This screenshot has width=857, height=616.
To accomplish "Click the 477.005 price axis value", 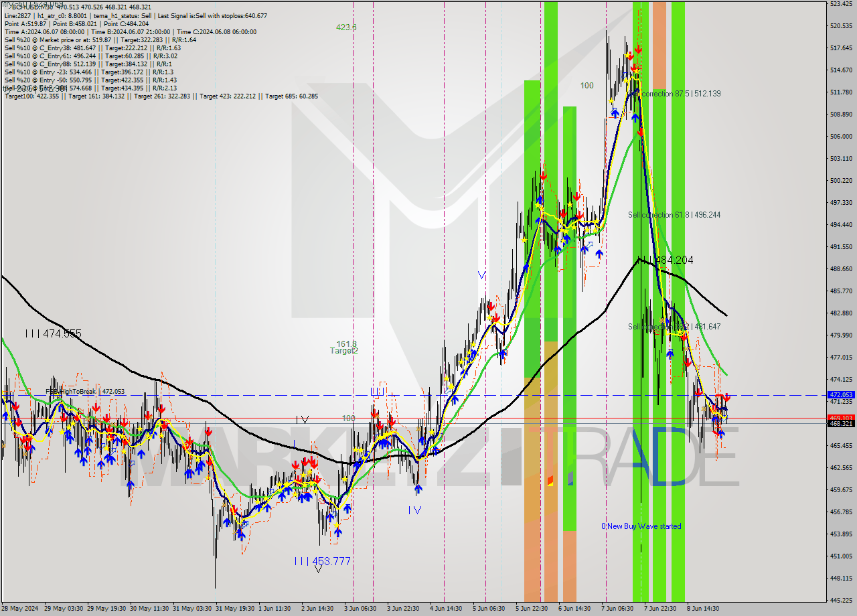I will click(x=841, y=358).
